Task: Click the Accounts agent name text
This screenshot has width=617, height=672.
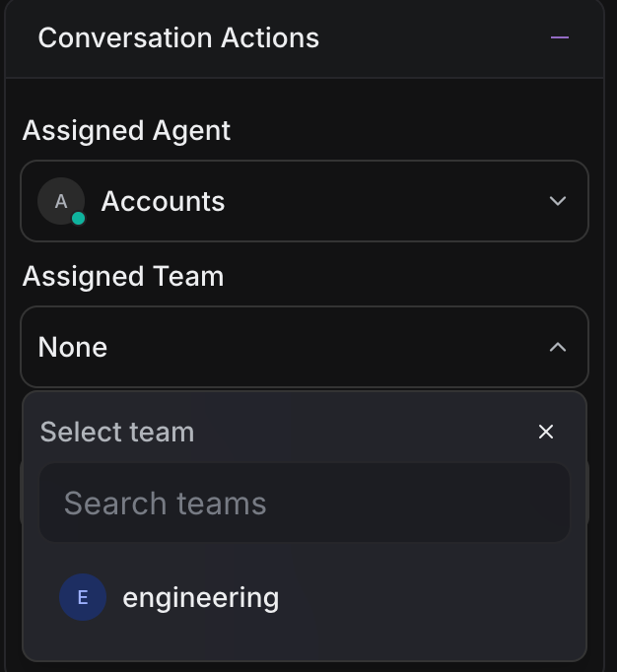Action: (x=163, y=201)
